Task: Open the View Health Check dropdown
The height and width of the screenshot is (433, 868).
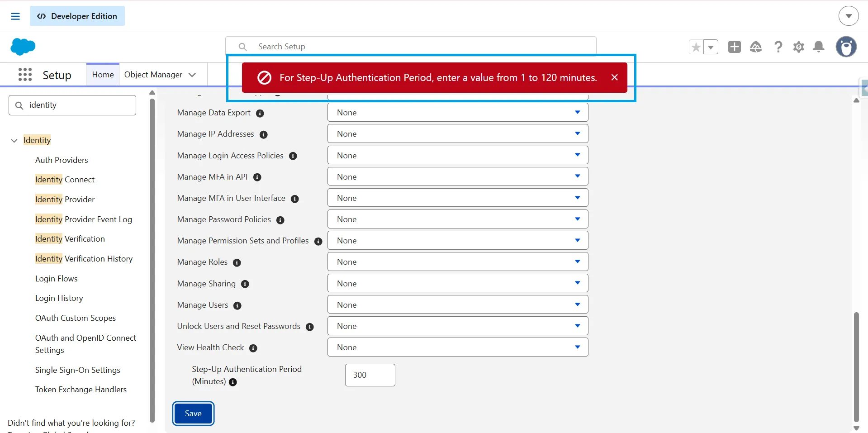Action: coord(458,347)
